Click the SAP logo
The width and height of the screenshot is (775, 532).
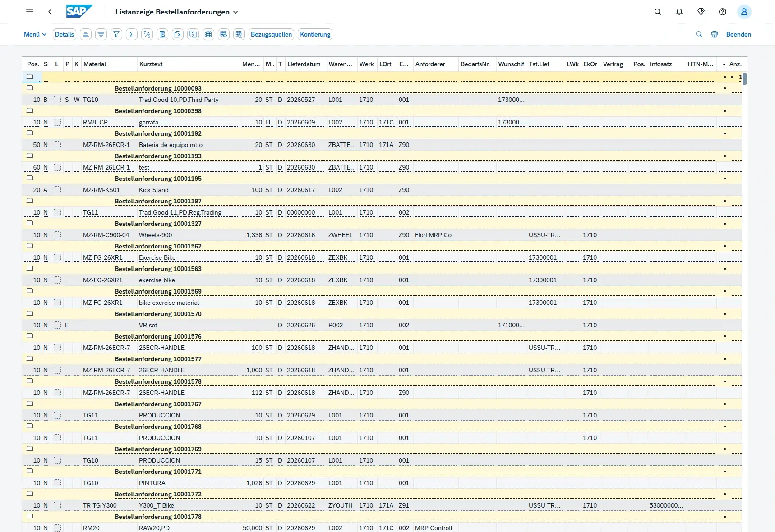click(79, 11)
